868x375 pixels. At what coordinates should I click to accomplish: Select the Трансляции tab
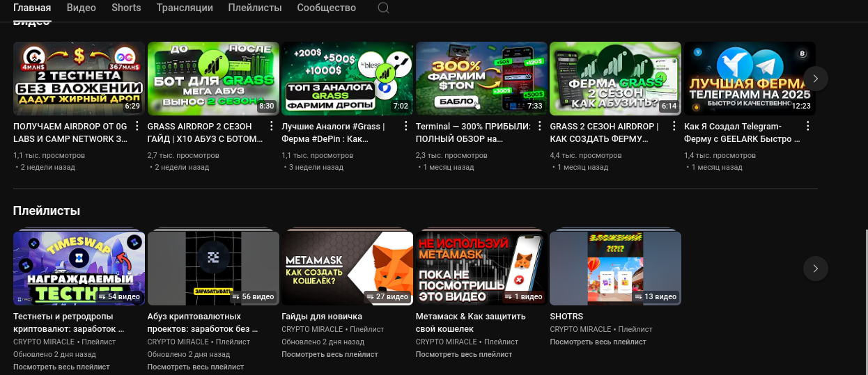coord(185,8)
